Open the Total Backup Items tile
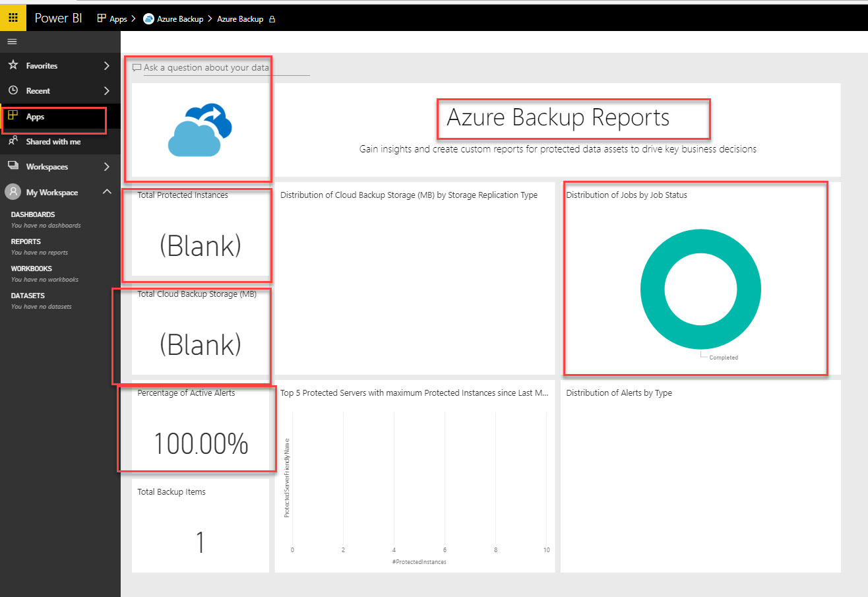 pos(200,526)
